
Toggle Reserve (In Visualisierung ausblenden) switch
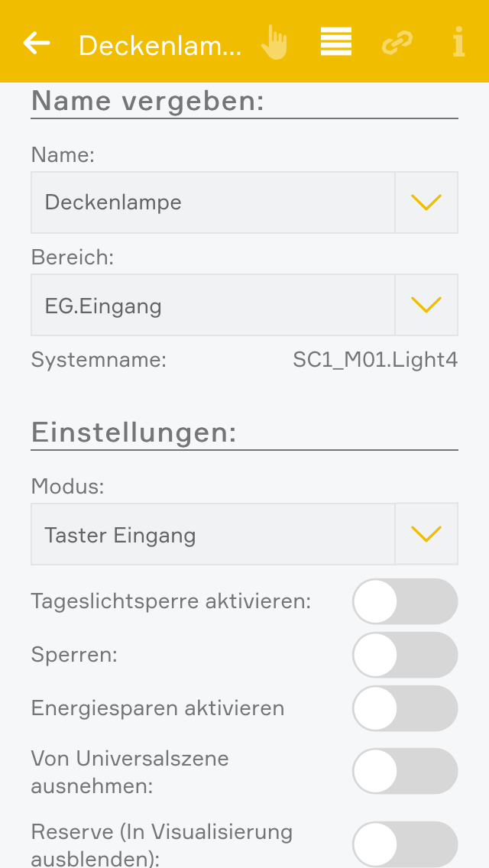(405, 844)
